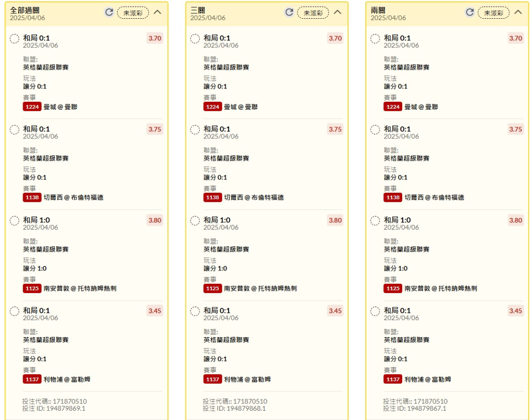The height and width of the screenshot is (420, 531).
Task: Click 投注 ID: 194879868.1 text
Action: (235, 409)
